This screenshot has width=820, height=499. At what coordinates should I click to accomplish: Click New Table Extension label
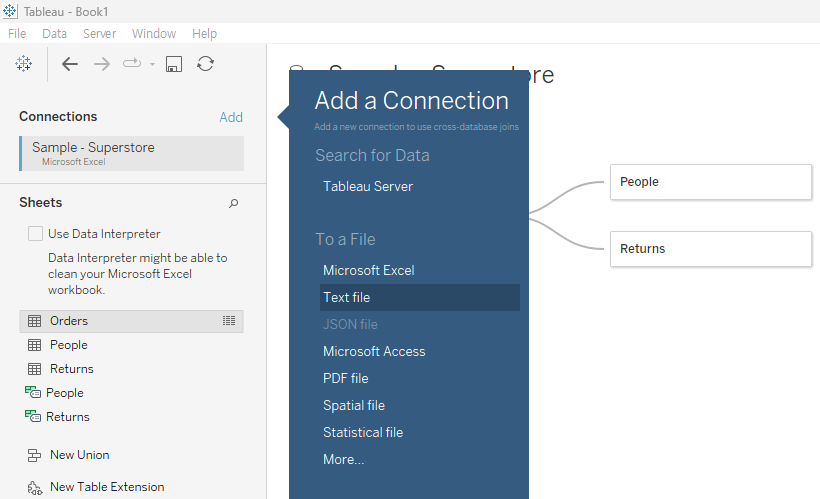pos(107,487)
